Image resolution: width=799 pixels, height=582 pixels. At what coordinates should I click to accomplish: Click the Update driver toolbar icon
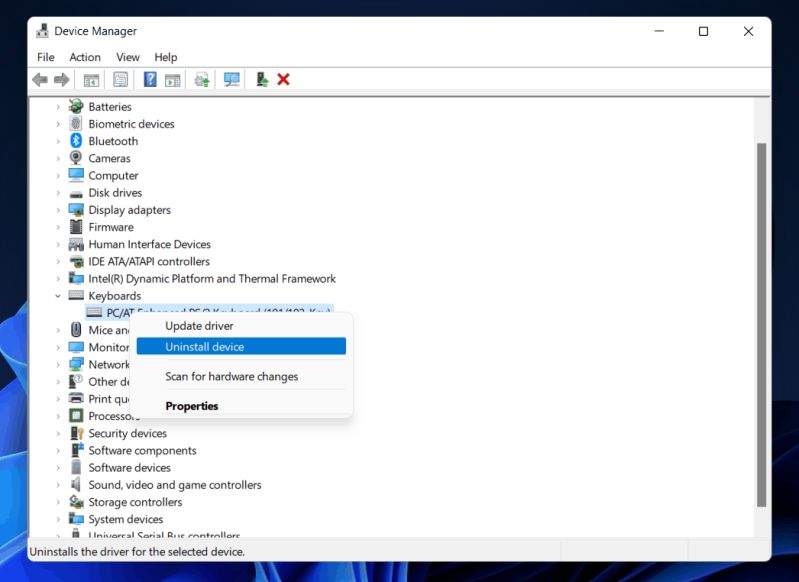pos(202,80)
